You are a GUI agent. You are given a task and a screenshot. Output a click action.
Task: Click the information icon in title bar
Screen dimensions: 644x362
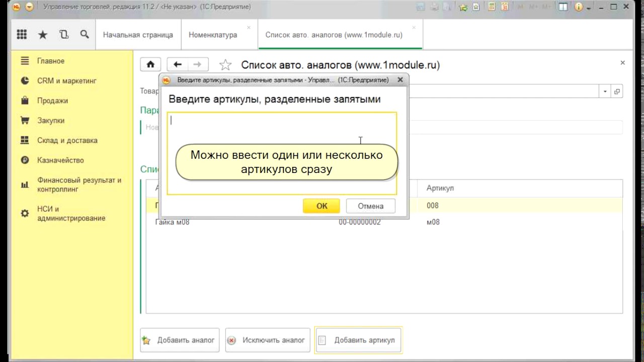click(579, 7)
